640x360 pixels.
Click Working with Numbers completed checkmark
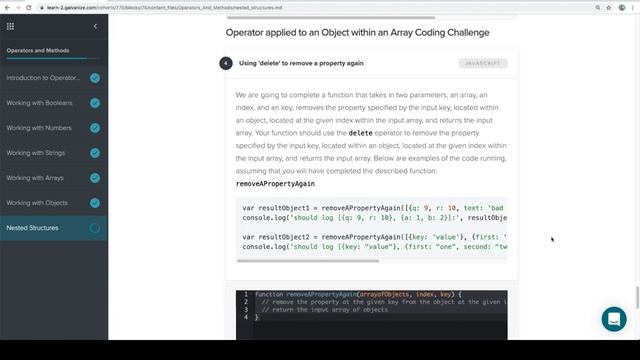(x=95, y=128)
